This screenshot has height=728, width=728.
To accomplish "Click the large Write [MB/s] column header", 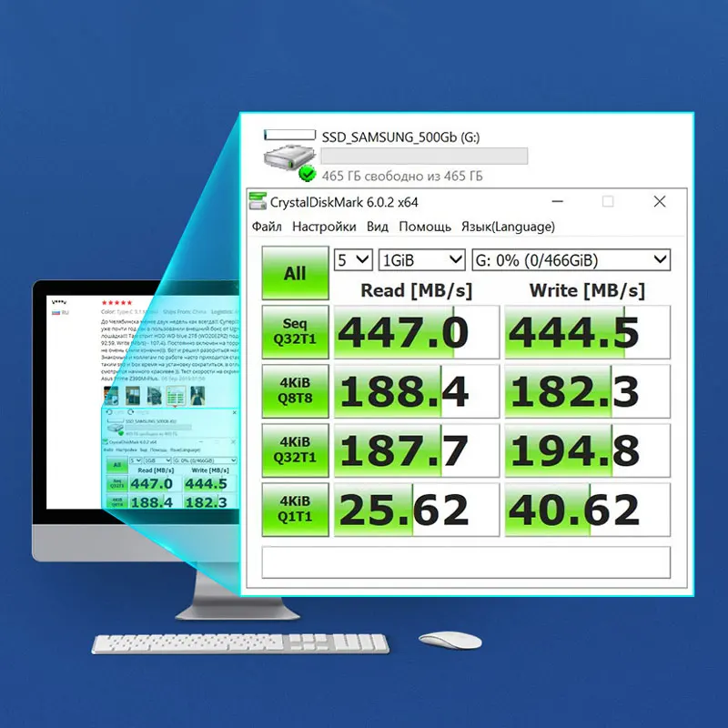I will (587, 290).
